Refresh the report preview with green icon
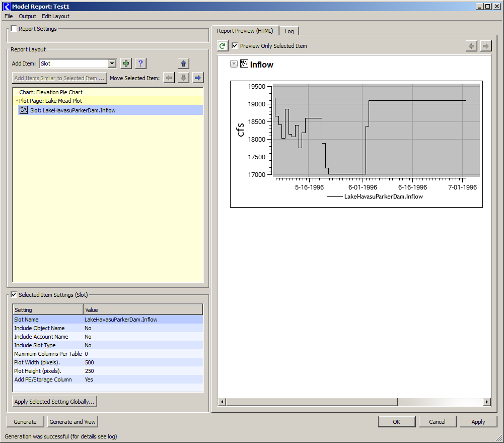 (x=223, y=46)
